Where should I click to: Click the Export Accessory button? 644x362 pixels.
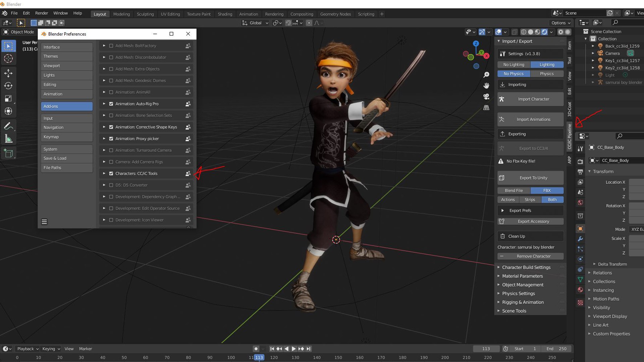pos(530,222)
